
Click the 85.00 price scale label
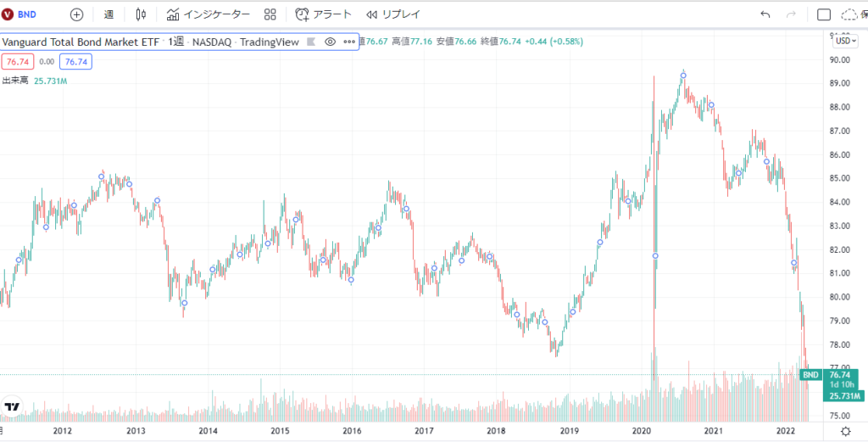(x=840, y=178)
